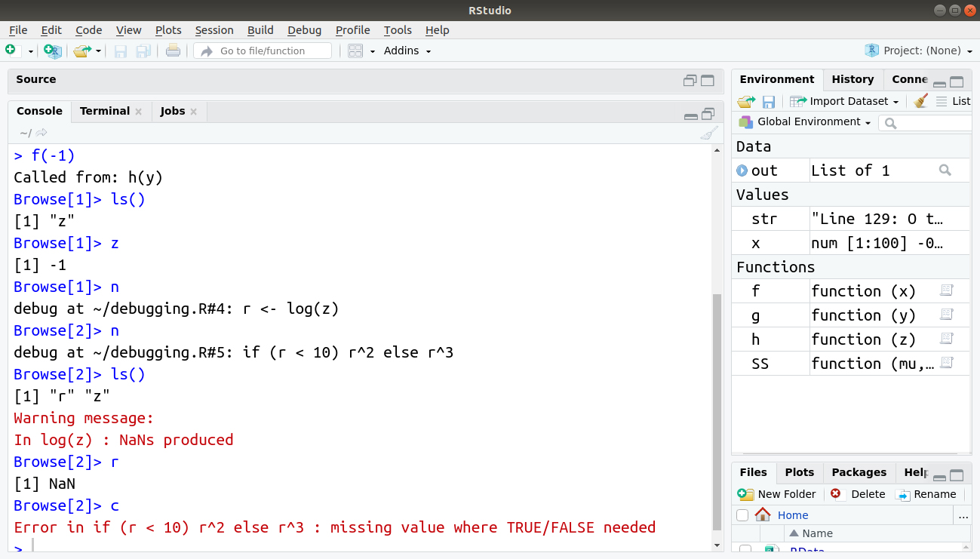Sort files by Name column
Viewport: 980px width, 559px height.
(811, 533)
